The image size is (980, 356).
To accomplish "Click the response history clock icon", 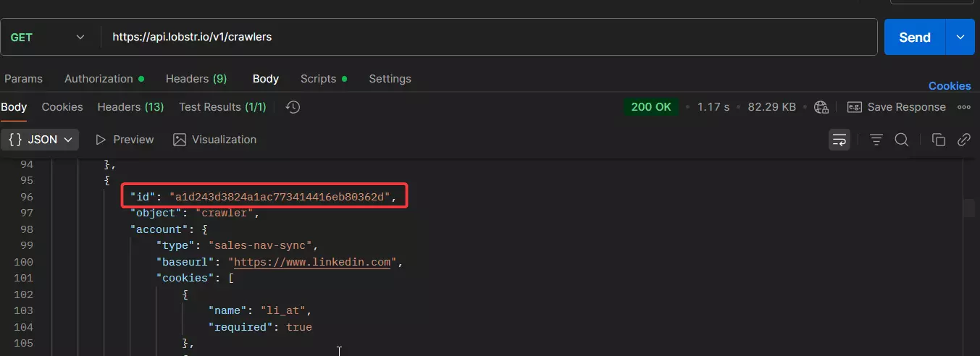I will 293,107.
